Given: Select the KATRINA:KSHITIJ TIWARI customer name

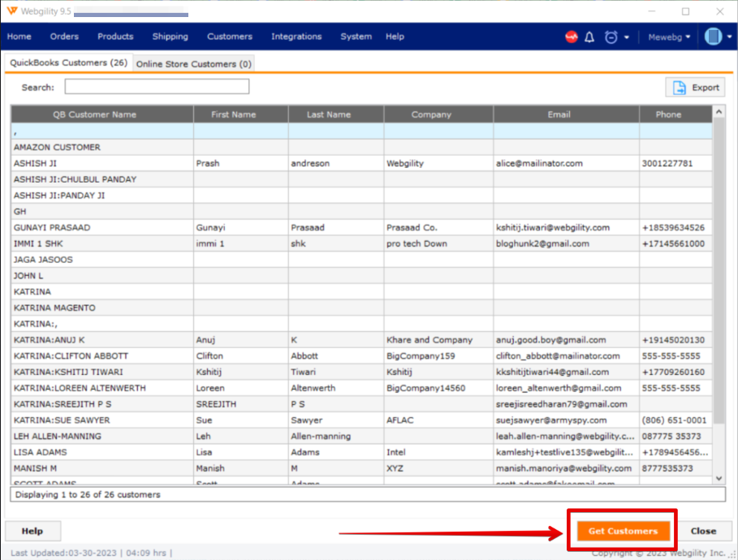Looking at the screenshot, I should [x=68, y=372].
